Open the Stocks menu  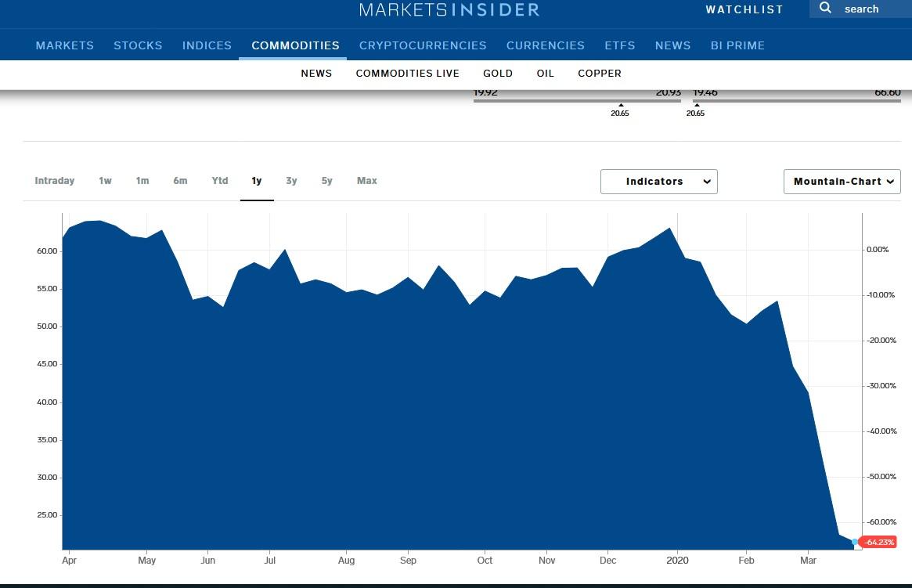[x=138, y=45]
